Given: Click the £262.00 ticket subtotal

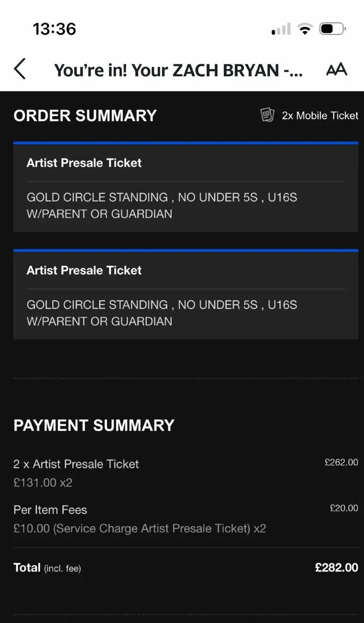Looking at the screenshot, I should click(x=341, y=462).
